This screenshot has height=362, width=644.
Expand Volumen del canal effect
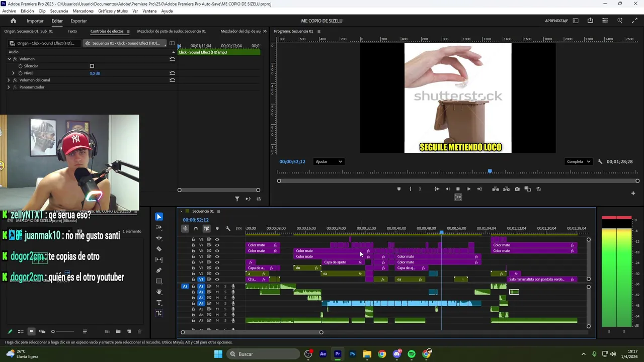(x=9, y=80)
